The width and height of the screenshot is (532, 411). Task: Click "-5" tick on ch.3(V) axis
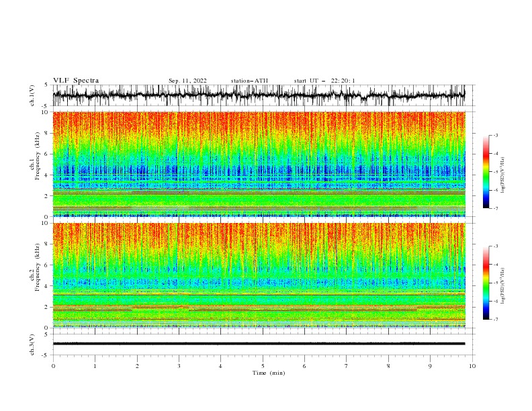(46, 355)
